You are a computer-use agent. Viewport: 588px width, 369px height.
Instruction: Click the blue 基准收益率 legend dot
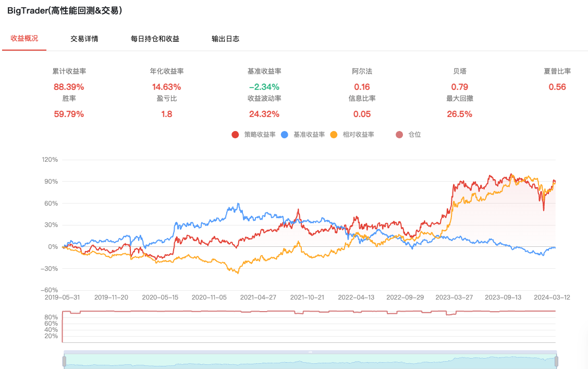point(285,135)
